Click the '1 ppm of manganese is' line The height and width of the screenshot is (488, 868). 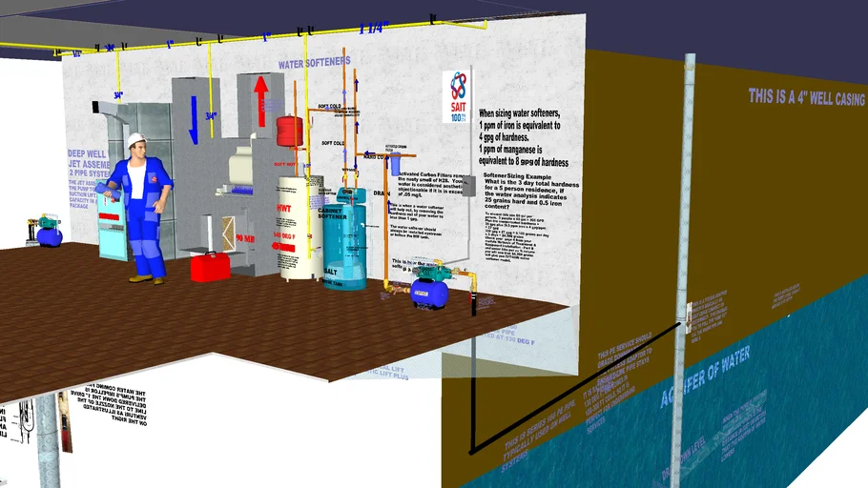click(x=510, y=150)
